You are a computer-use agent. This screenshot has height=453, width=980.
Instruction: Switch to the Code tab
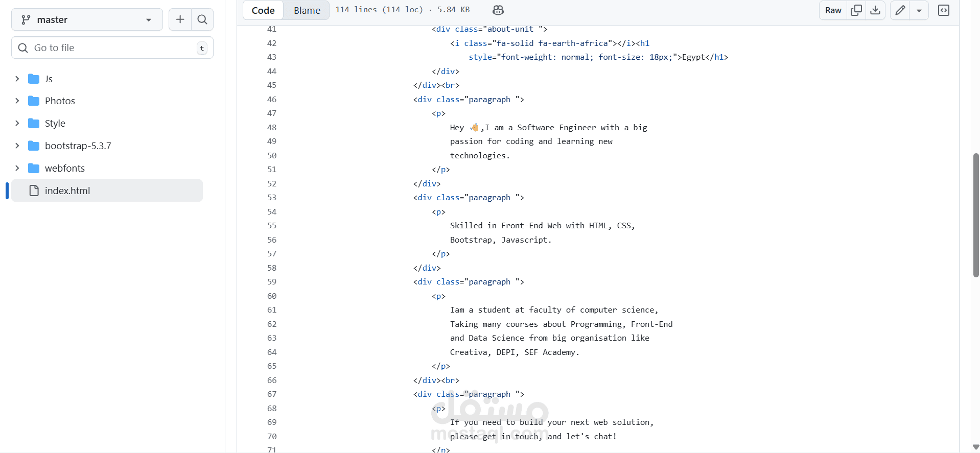263,10
